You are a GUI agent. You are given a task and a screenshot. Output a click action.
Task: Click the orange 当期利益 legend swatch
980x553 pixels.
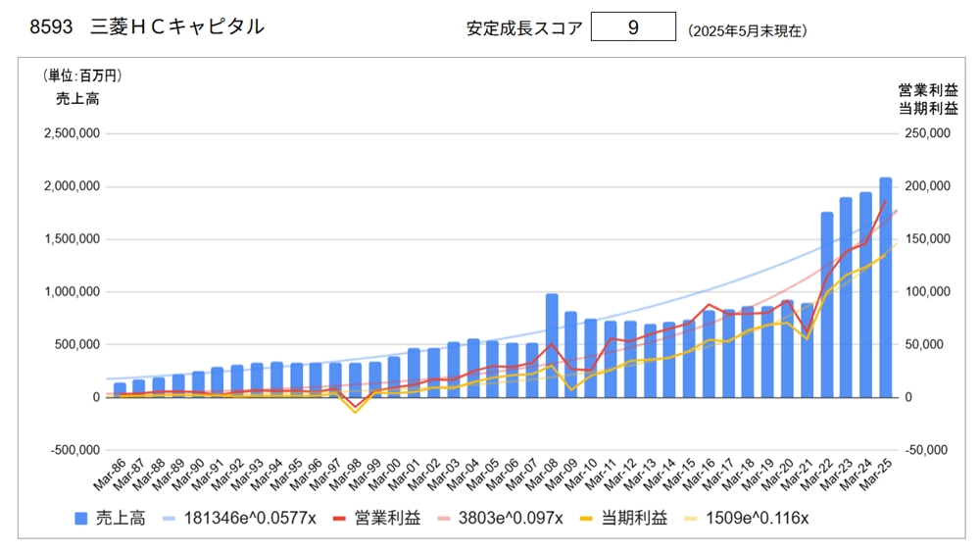pyautogui.click(x=586, y=519)
